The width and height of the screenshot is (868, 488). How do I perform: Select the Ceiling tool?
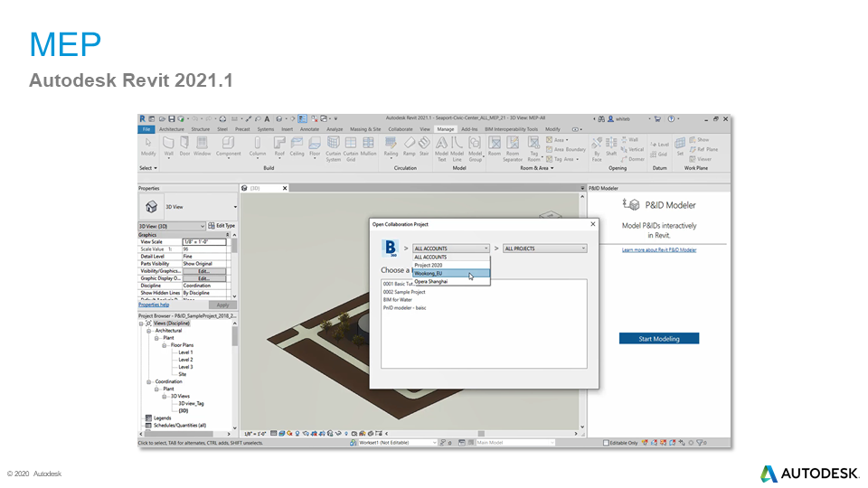[x=297, y=146]
